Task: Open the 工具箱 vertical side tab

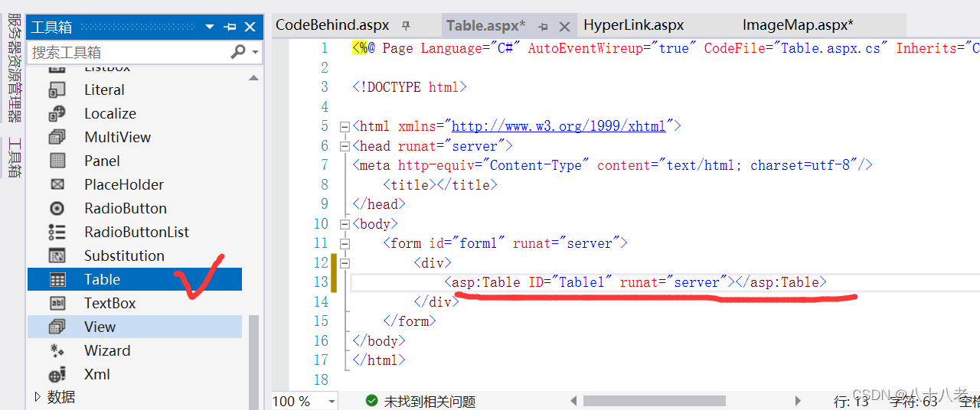Action: coord(15,158)
